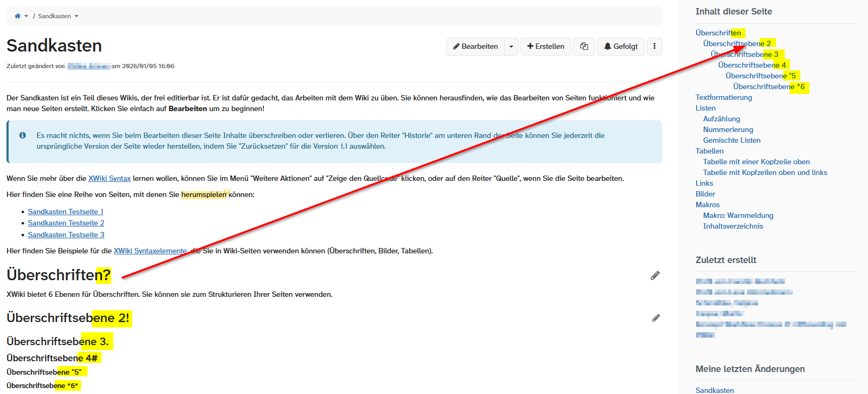Viewport: 868px width, 394px height.
Task: Click pencil edit icon beside Überschriftsebene 2
Action: click(x=655, y=318)
